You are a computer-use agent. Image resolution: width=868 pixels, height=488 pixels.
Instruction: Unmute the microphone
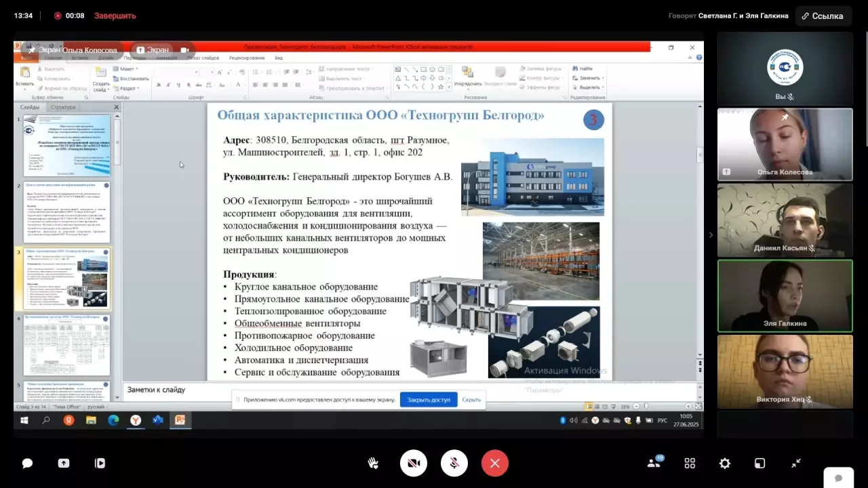click(454, 464)
